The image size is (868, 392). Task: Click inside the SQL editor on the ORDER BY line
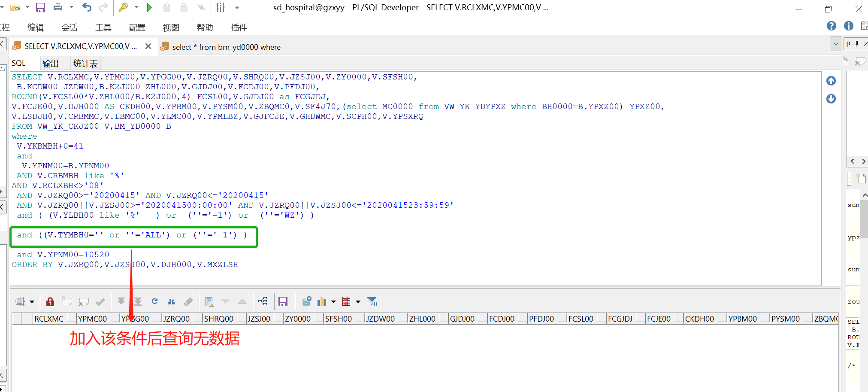[x=125, y=264]
